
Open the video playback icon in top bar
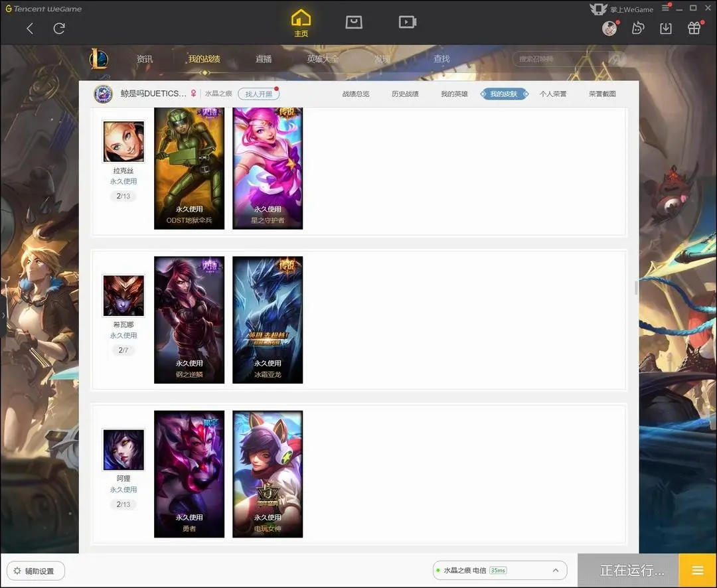tap(408, 22)
